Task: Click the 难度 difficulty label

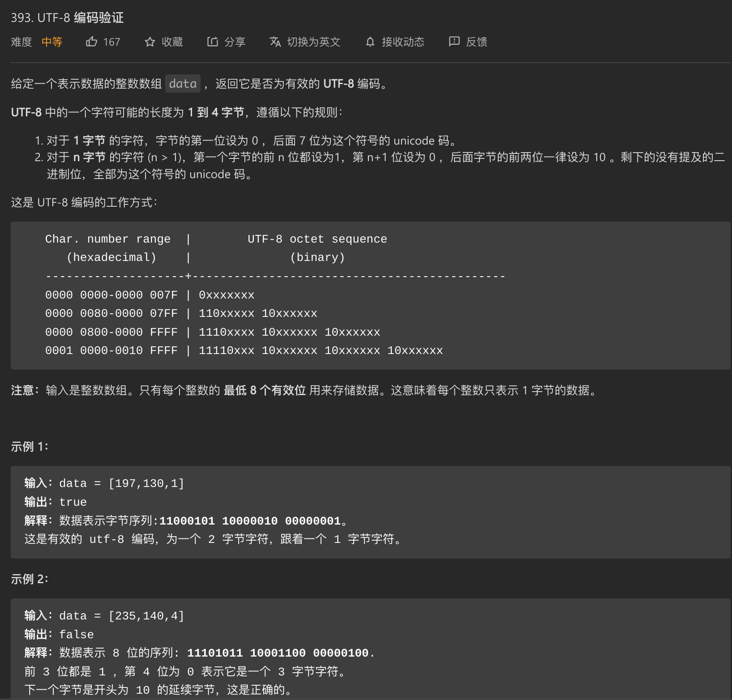Action: (21, 42)
